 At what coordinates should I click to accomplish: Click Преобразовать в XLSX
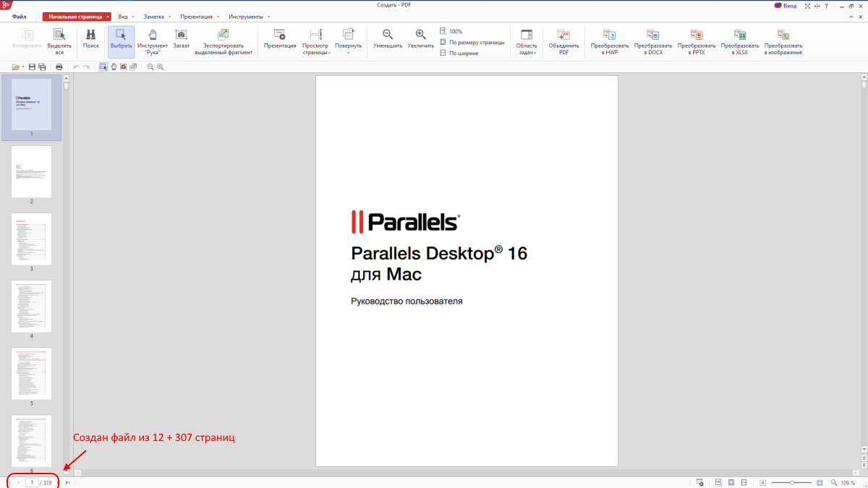(740, 41)
